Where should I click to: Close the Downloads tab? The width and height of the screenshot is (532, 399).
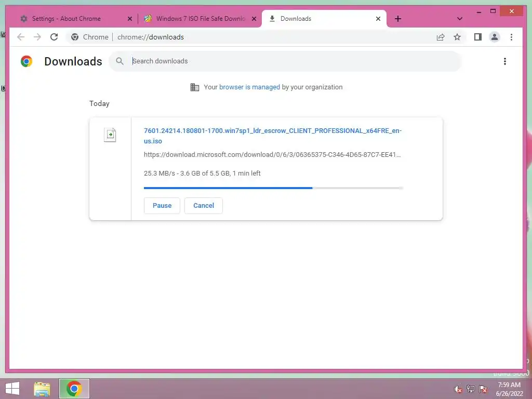(x=378, y=19)
